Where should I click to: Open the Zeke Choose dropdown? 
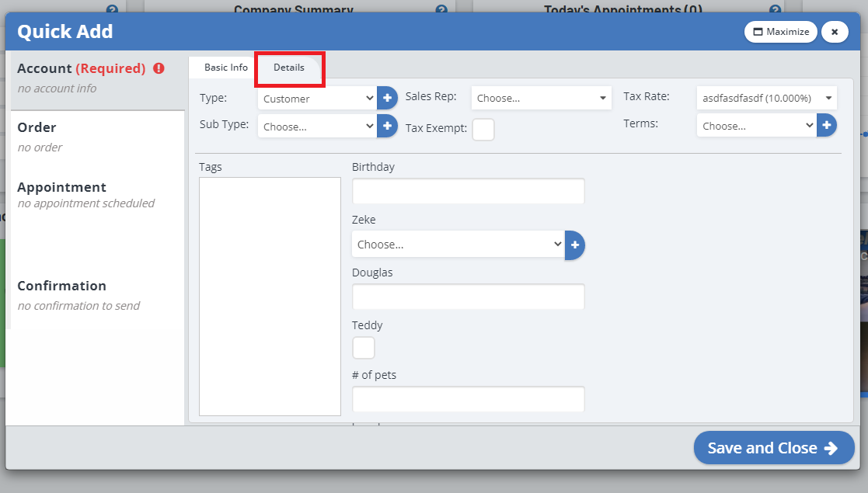pyautogui.click(x=458, y=245)
